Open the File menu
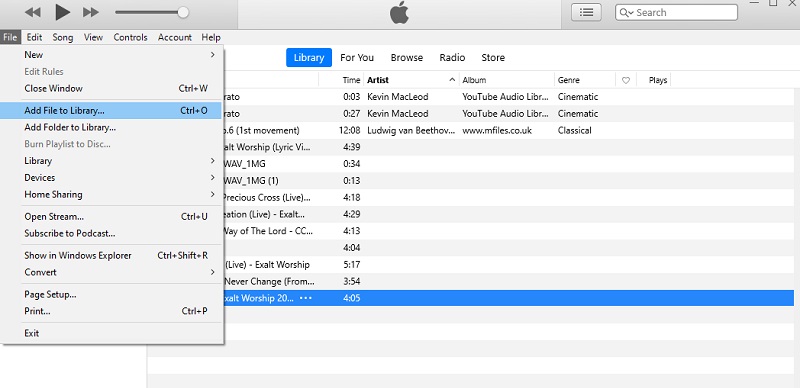800x388 pixels. click(10, 37)
